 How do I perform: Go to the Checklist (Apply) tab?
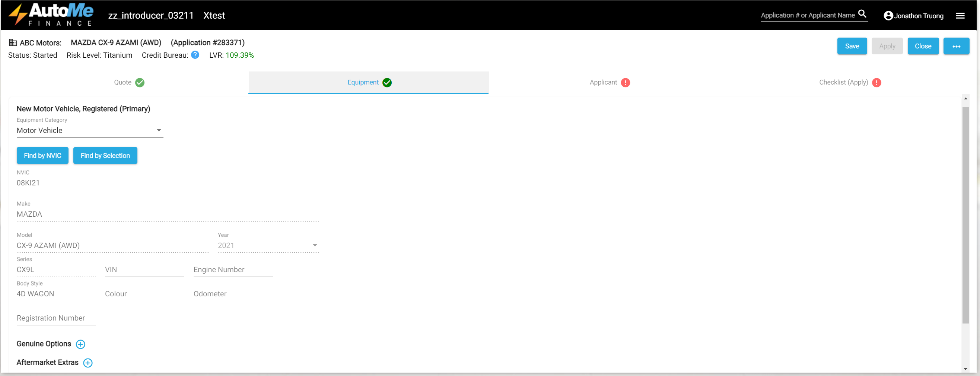850,83
